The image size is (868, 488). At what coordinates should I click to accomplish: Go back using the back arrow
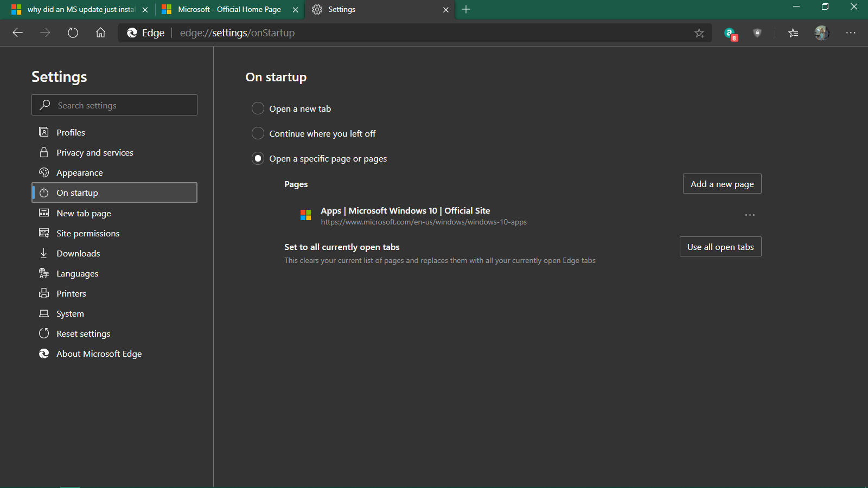[17, 33]
